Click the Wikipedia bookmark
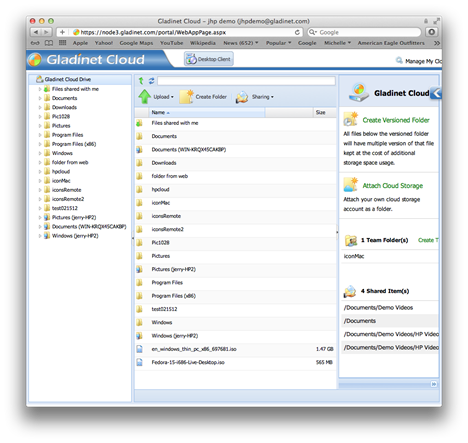 [x=203, y=43]
